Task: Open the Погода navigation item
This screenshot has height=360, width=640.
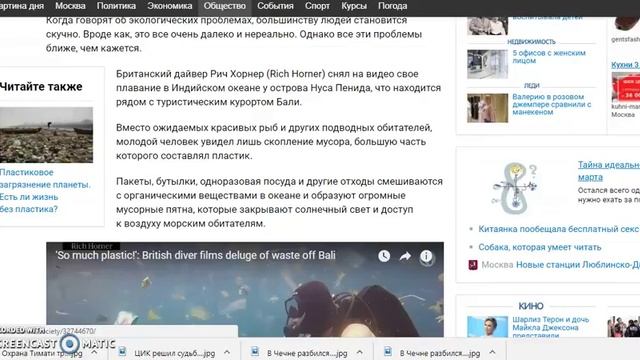Action: [x=392, y=6]
